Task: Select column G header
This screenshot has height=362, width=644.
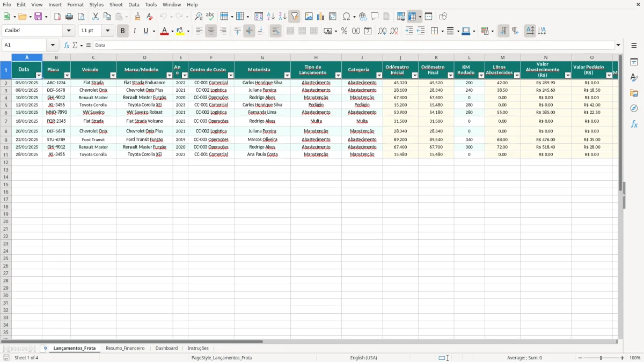Action: [262, 57]
